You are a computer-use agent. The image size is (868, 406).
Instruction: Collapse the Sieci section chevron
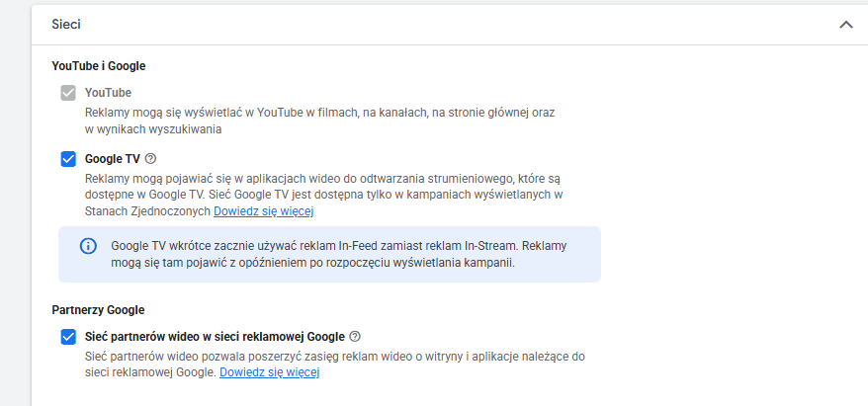click(x=845, y=25)
